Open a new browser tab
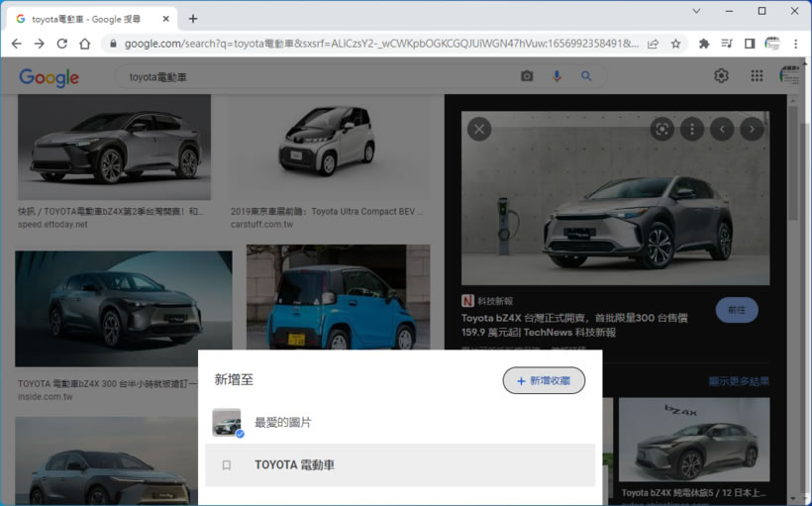 click(x=193, y=19)
